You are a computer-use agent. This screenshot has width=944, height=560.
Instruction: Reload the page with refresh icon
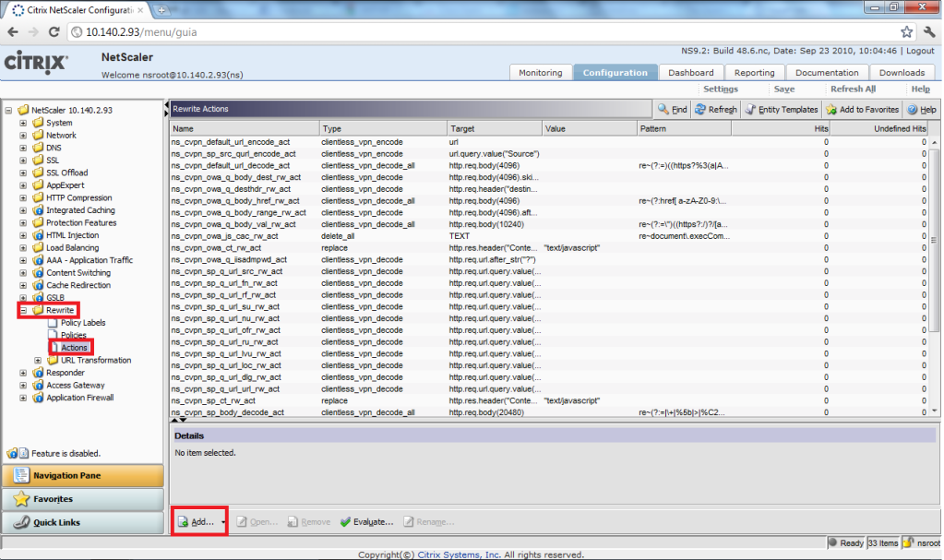click(54, 32)
